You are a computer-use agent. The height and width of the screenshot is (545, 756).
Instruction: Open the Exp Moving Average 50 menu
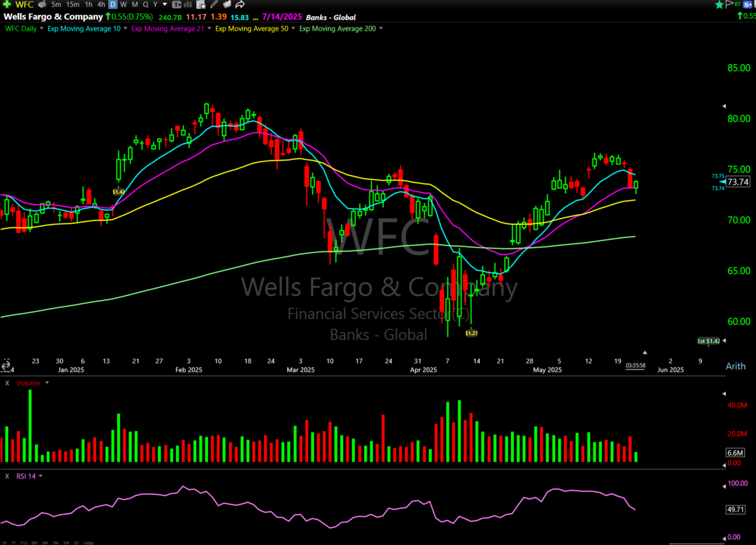(x=293, y=29)
